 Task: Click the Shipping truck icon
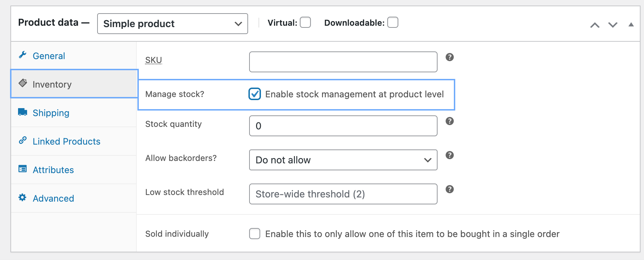[23, 112]
